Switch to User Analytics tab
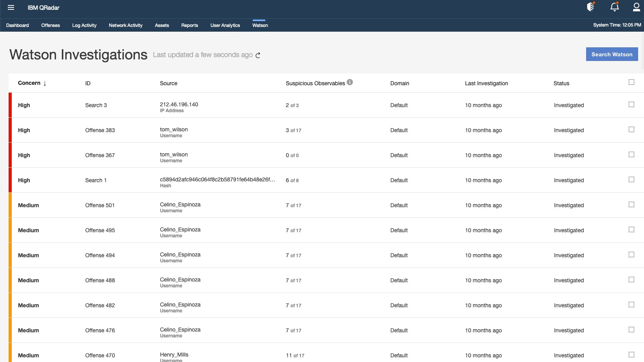The image size is (644, 362). click(225, 25)
